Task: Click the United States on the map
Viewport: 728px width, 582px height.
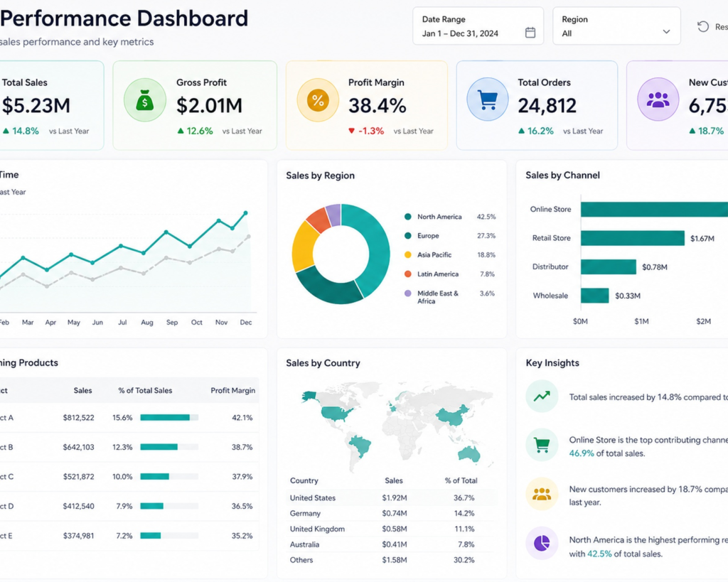Action: tap(336, 413)
